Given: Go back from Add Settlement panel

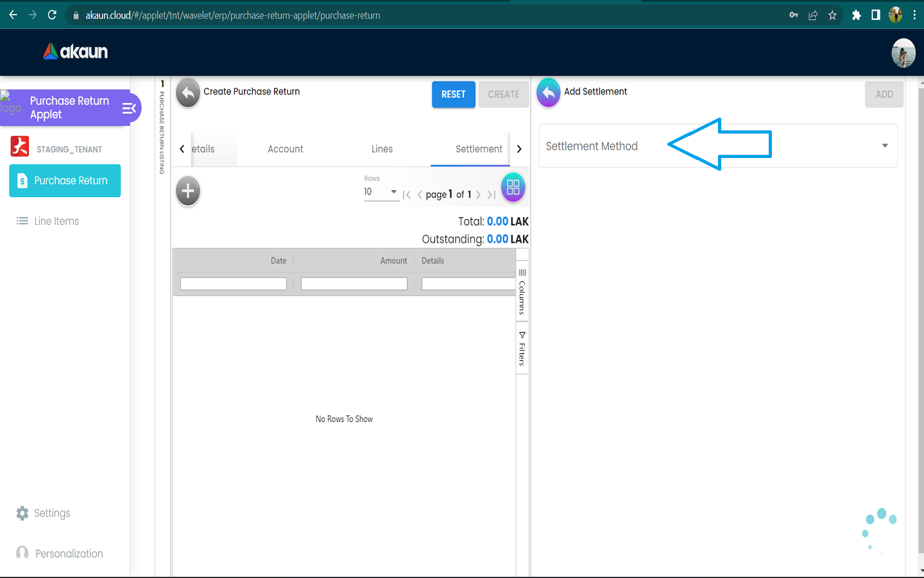Looking at the screenshot, I should point(549,94).
